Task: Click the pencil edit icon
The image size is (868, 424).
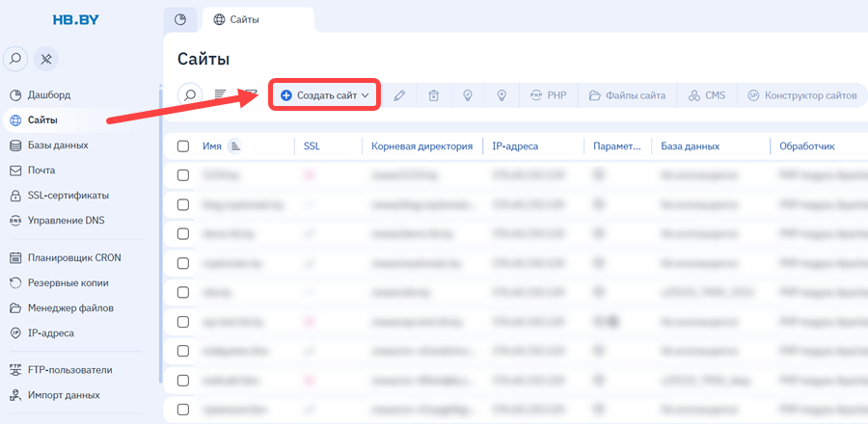Action: [x=399, y=95]
